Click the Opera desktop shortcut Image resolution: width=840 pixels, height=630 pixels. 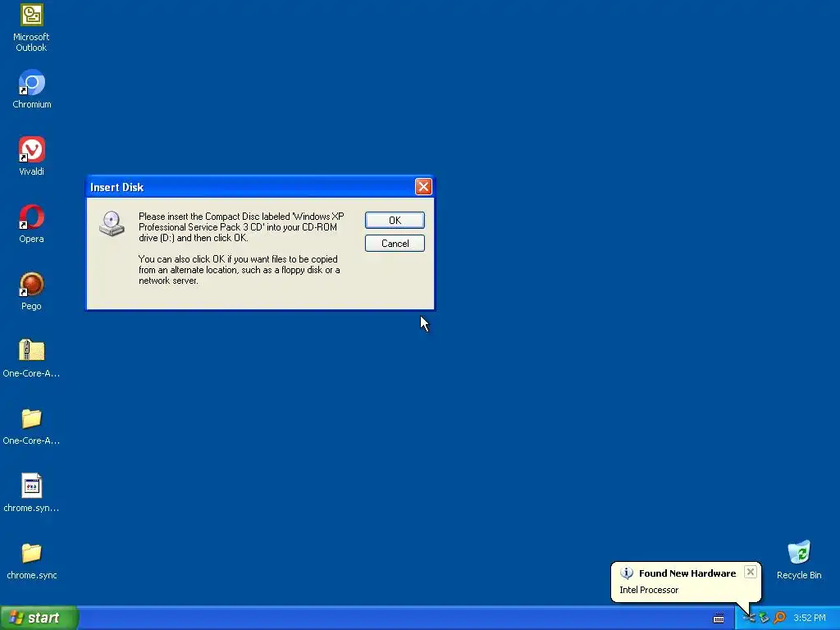pyautogui.click(x=32, y=217)
